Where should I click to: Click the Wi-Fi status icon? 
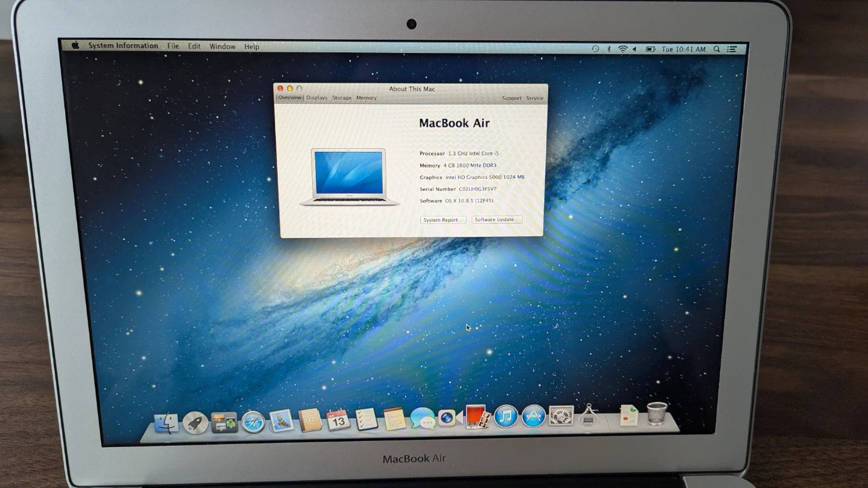pyautogui.click(x=623, y=49)
